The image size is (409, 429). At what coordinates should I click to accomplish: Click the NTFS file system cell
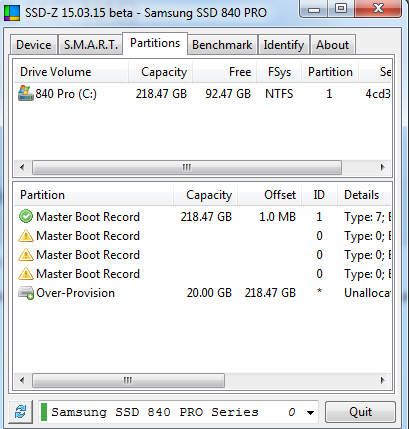(279, 94)
